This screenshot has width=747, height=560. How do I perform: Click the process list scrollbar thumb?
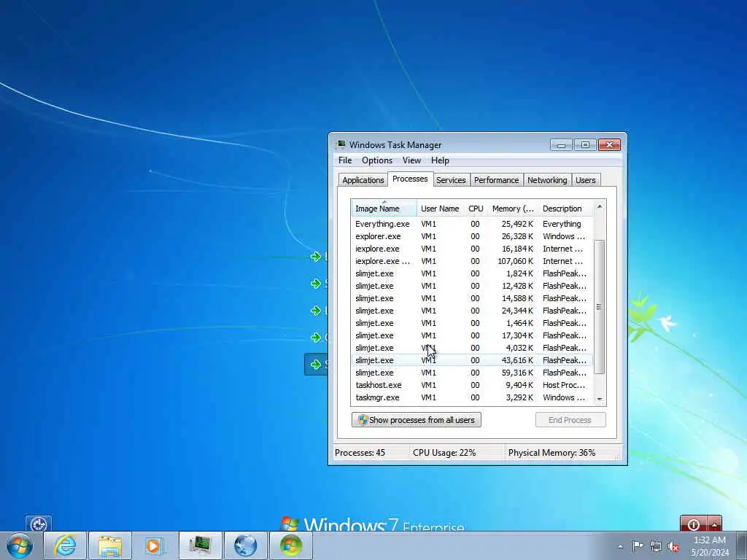click(x=600, y=307)
